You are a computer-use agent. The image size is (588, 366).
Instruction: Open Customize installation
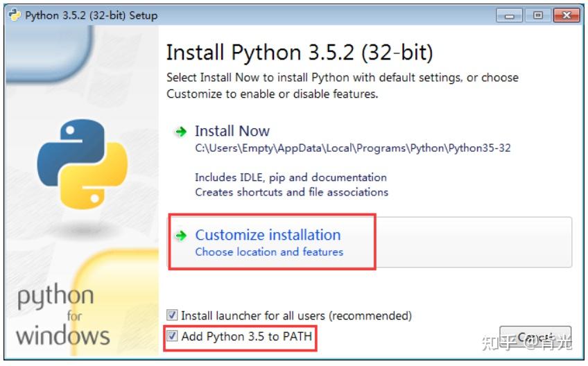click(268, 235)
